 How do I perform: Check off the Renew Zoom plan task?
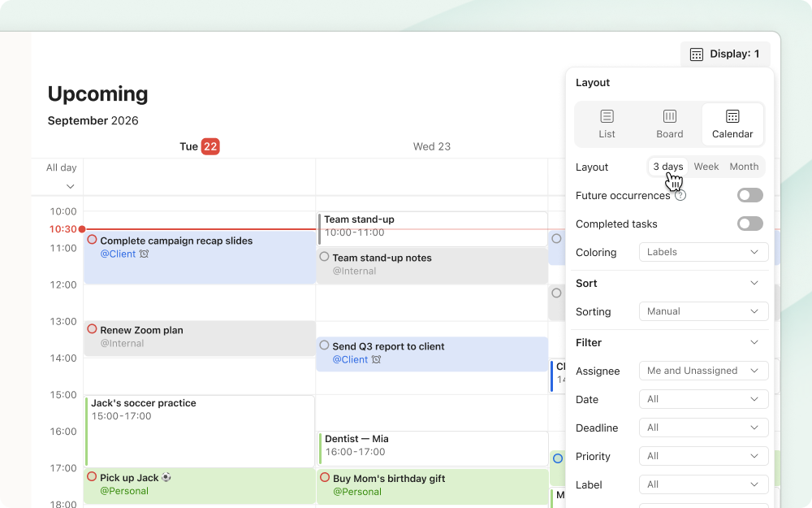click(x=93, y=328)
